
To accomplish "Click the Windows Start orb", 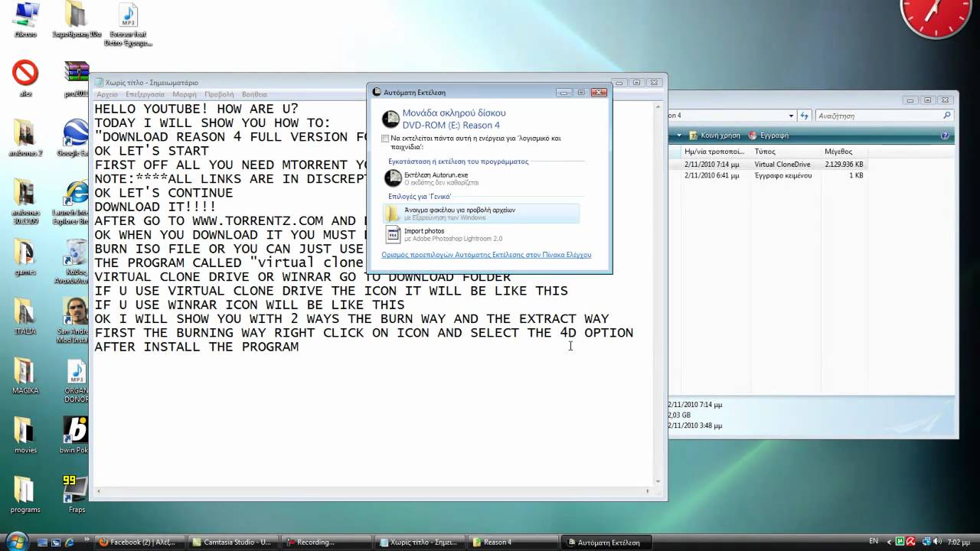I will click(x=15, y=541).
